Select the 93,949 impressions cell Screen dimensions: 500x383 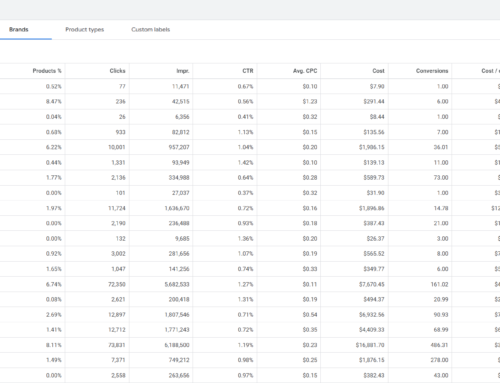coord(180,162)
